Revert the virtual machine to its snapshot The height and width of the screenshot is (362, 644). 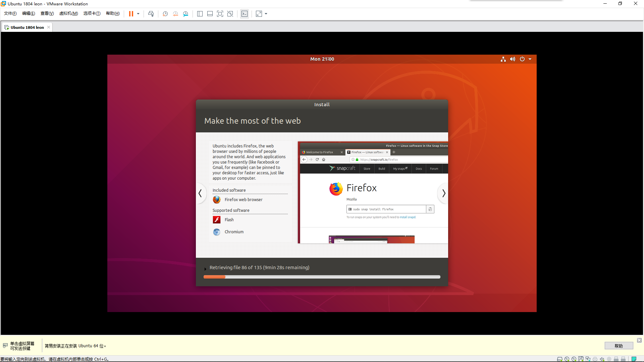[x=175, y=14]
